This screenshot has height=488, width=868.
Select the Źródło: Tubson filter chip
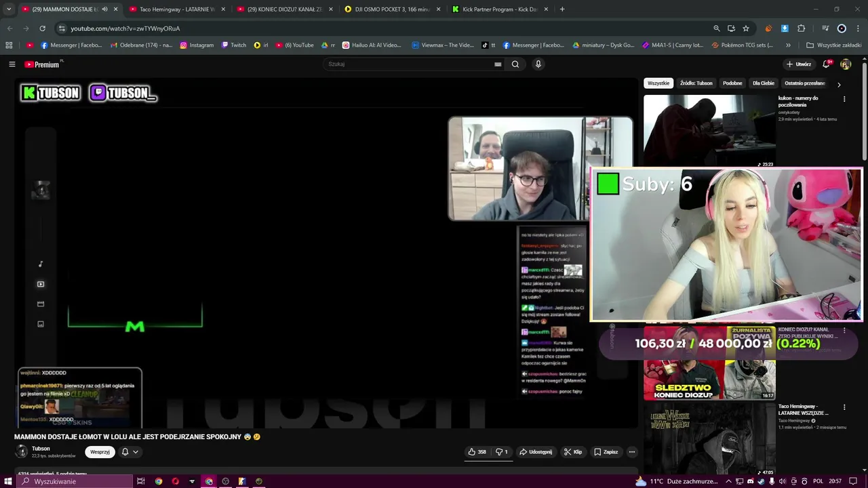(x=696, y=83)
